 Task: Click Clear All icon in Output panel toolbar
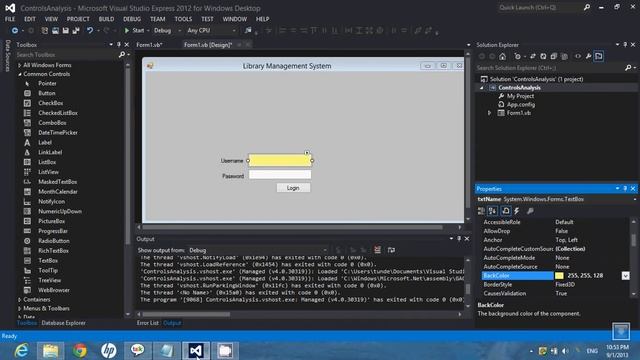378,250
